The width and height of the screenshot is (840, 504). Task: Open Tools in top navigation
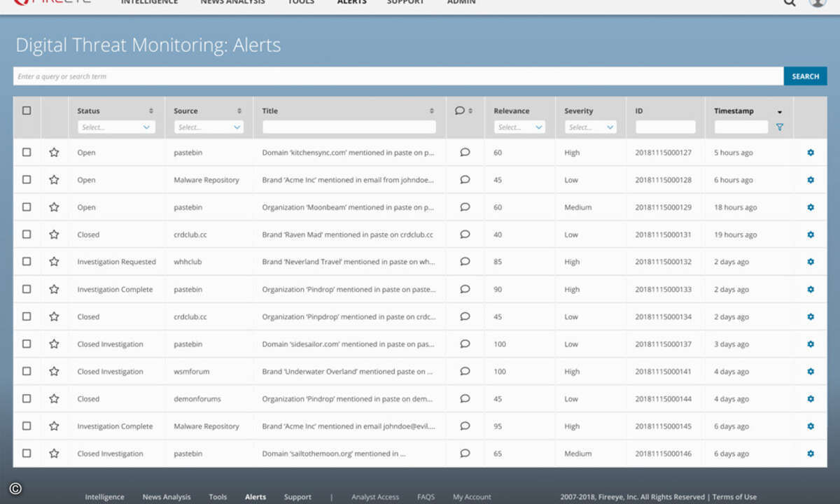[301, 2]
